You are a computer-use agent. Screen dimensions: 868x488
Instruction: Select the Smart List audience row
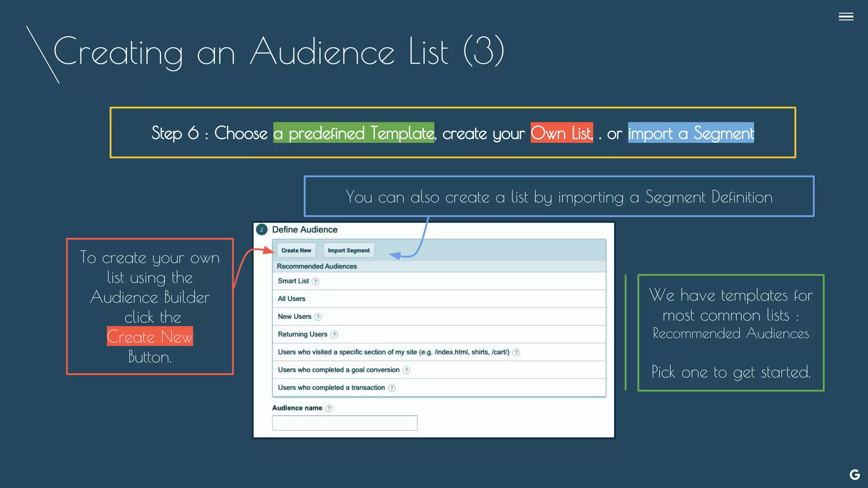tap(439, 281)
